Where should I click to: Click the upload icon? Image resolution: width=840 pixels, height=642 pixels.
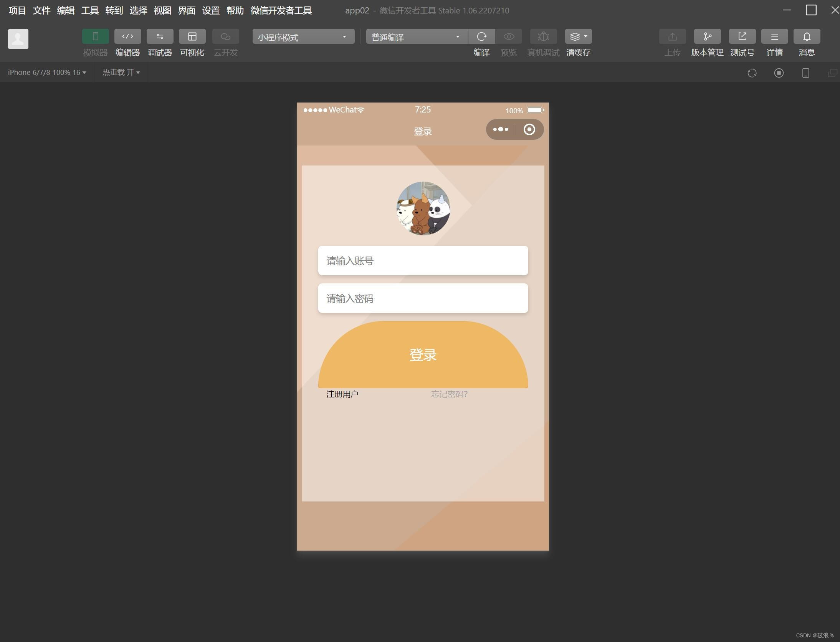(672, 36)
